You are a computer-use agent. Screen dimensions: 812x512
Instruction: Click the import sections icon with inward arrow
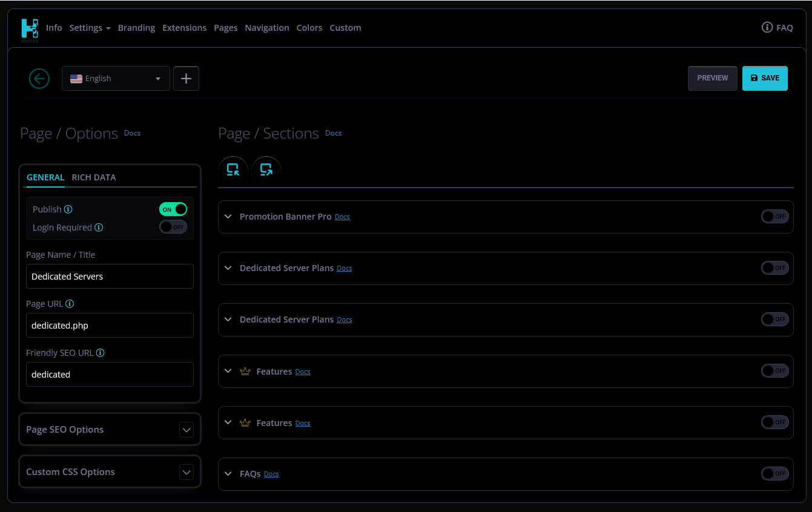[233, 170]
